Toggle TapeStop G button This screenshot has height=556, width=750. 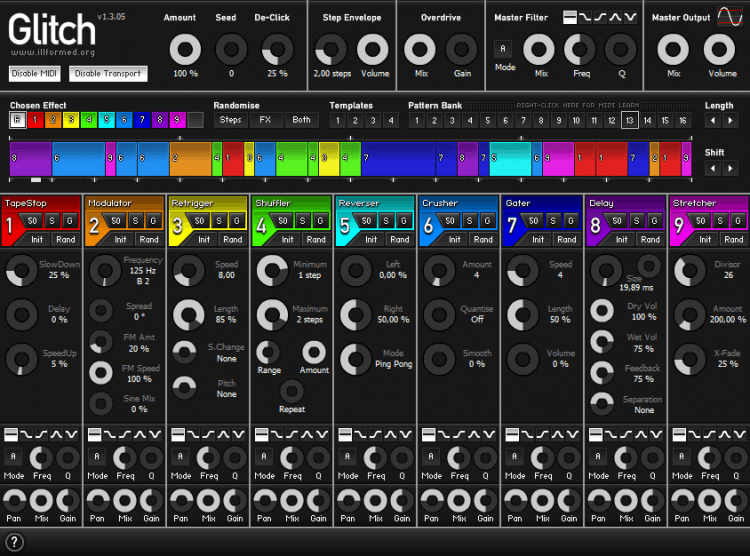70,221
